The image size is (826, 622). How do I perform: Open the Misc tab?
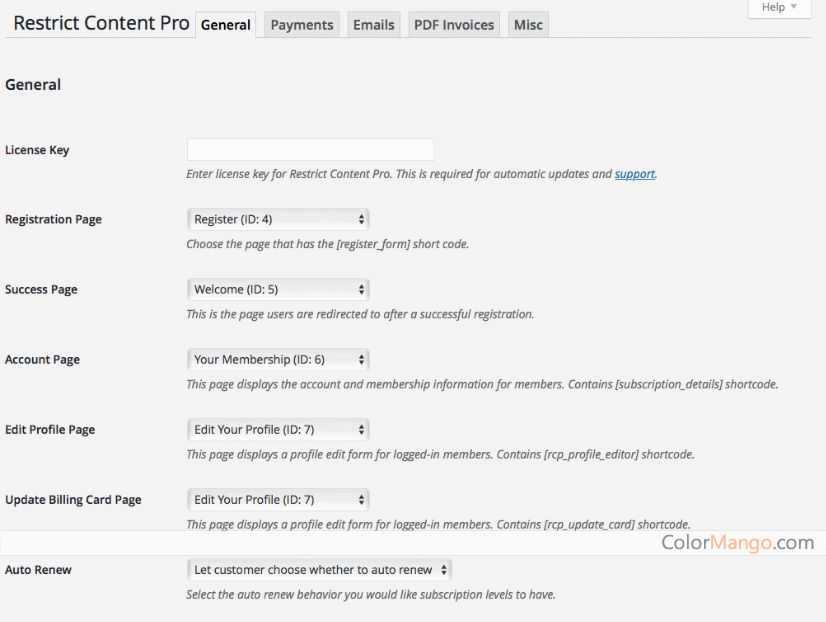pyautogui.click(x=527, y=25)
